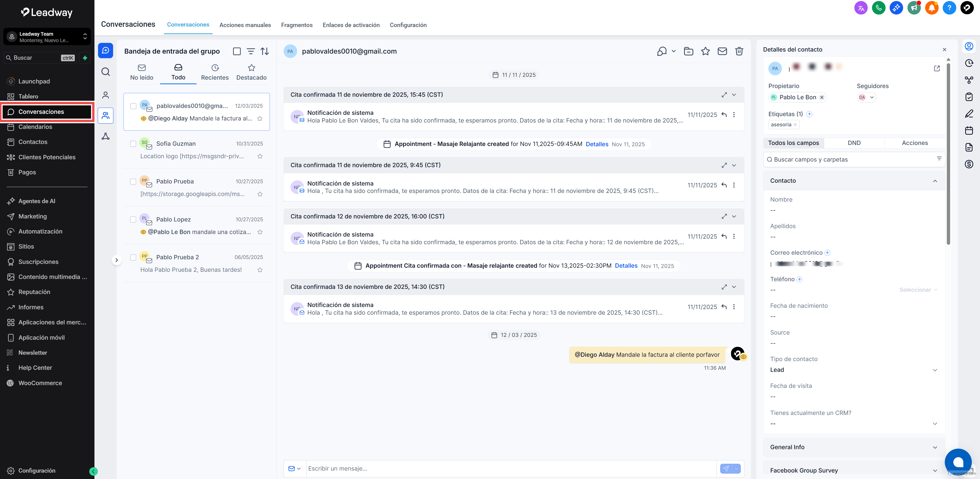Viewport: 980px width, 479px height.
Task: Click Detalles link for Masaje Relajante appointment
Action: click(597, 144)
